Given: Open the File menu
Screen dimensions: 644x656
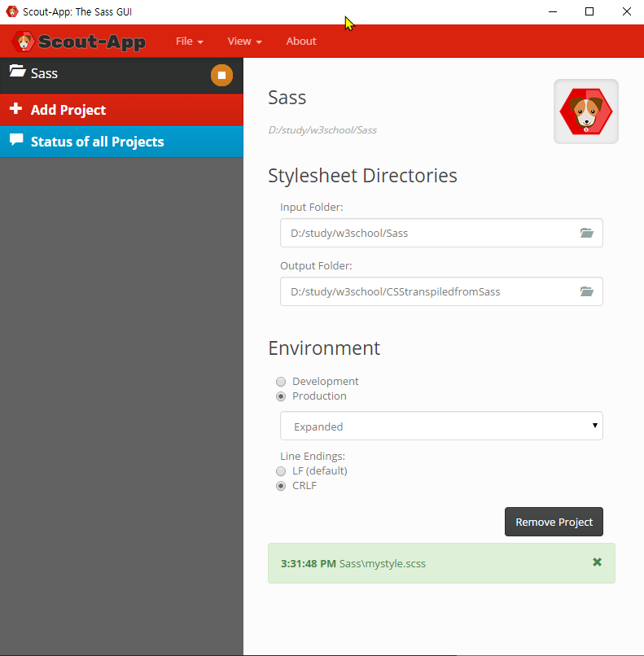Looking at the screenshot, I should pos(189,42).
